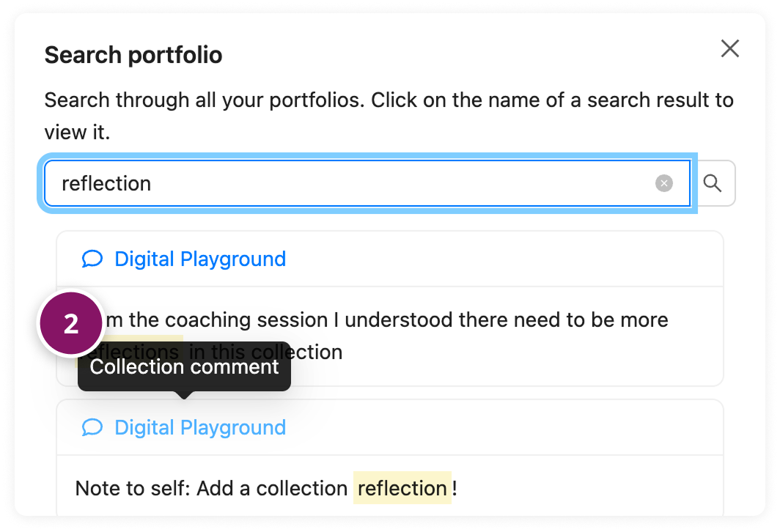Click the comment bubble icon on second result
The height and width of the screenshot is (532, 780).
(x=92, y=428)
